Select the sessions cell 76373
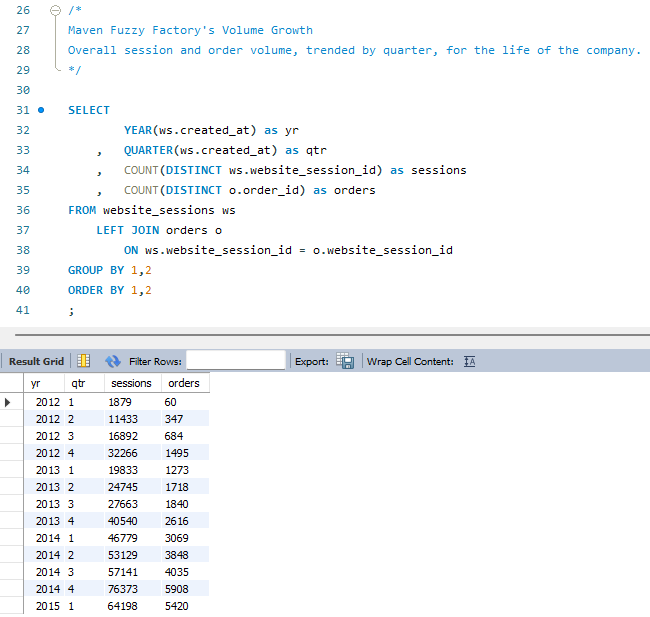Viewport: 650px width, 617px height. coord(132,589)
